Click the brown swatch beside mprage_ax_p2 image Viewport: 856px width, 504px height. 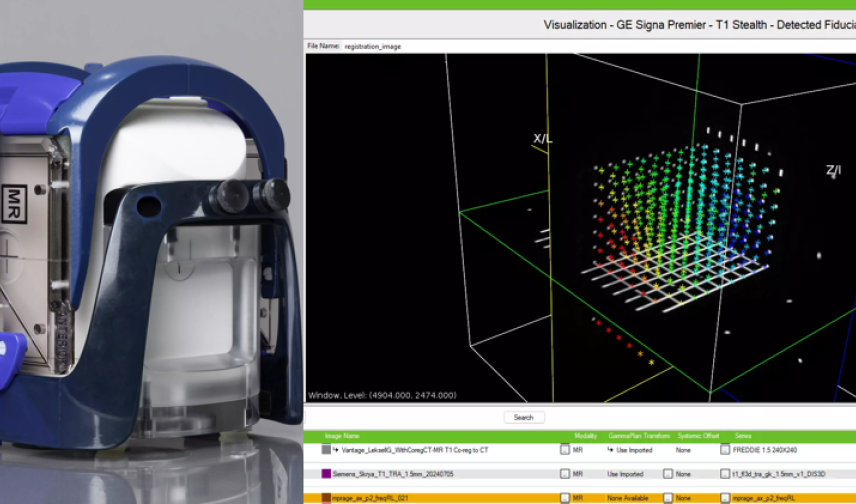click(326, 497)
